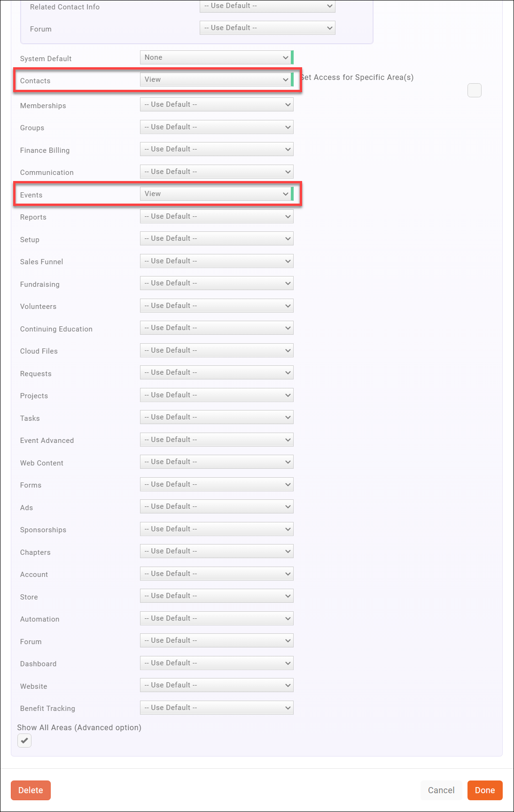Open the Continuing Education dropdown

[217, 328]
